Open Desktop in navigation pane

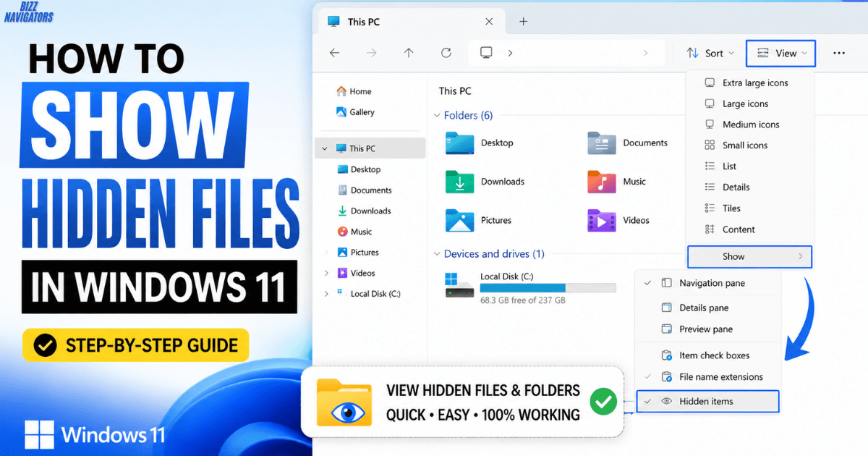358,169
